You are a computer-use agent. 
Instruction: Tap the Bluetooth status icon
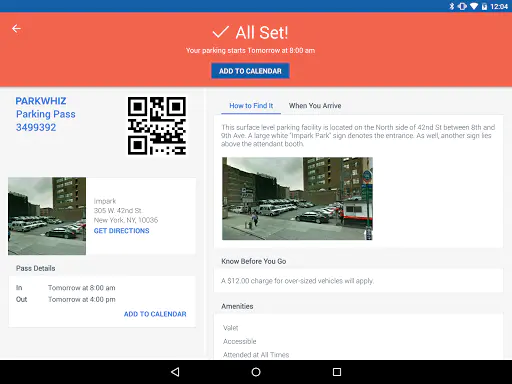pyautogui.click(x=452, y=6)
